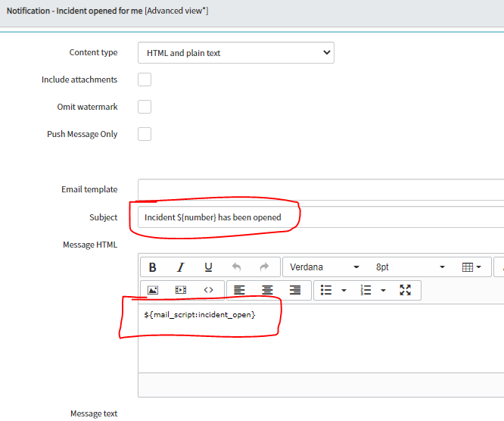
Task: Switch editor to fullscreen mode
Action: pos(406,290)
